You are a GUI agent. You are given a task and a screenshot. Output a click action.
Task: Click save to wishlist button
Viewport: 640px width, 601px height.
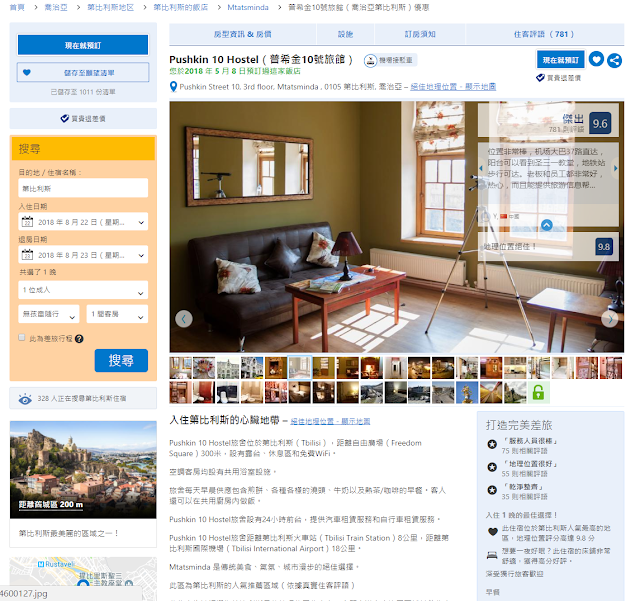[83, 73]
